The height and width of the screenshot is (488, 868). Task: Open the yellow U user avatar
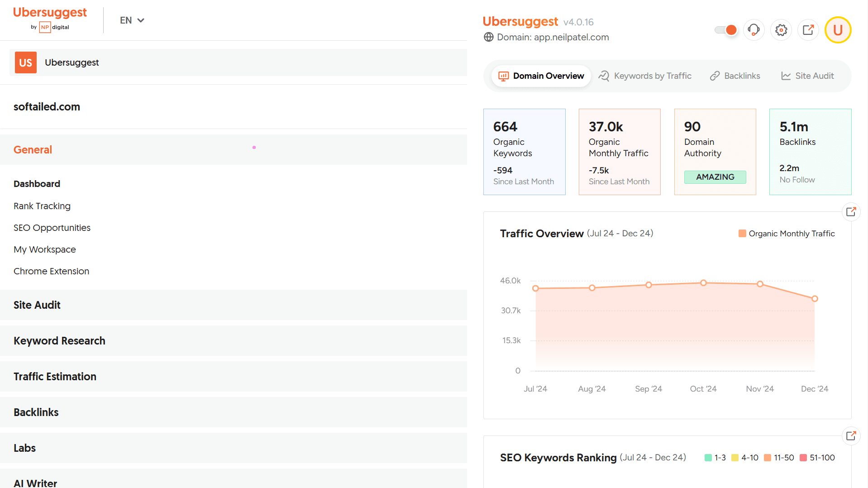pyautogui.click(x=838, y=30)
